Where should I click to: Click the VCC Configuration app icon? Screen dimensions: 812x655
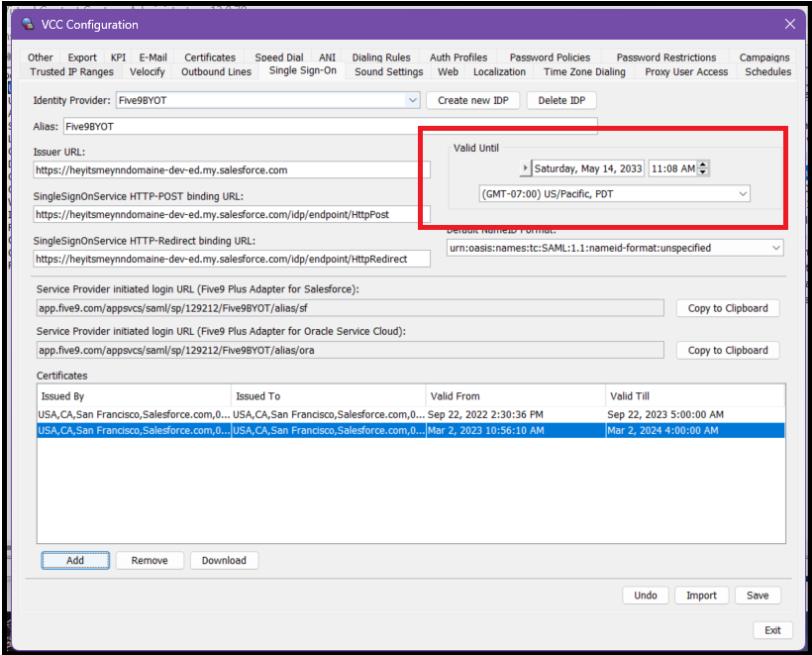click(28, 24)
